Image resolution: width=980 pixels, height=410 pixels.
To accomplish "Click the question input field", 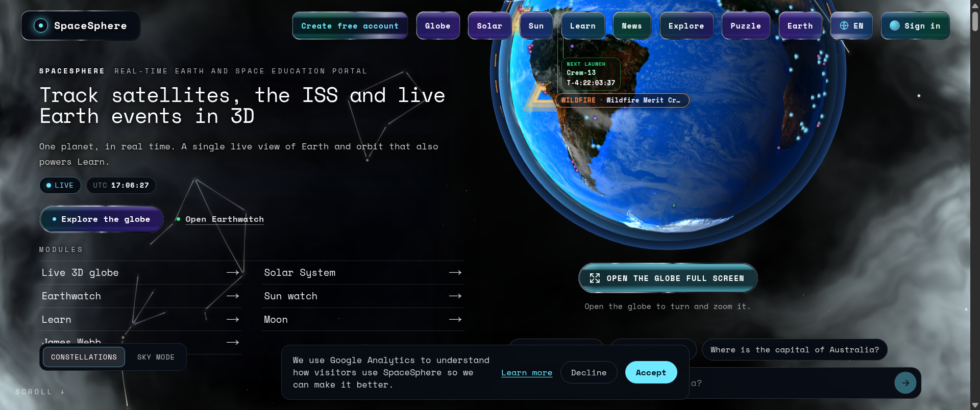I will (789, 383).
